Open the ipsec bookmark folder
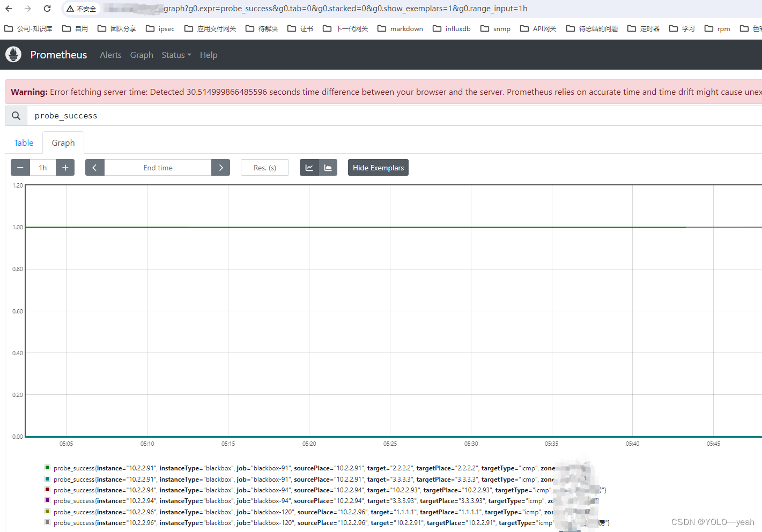This screenshot has height=532, width=762. (160, 28)
